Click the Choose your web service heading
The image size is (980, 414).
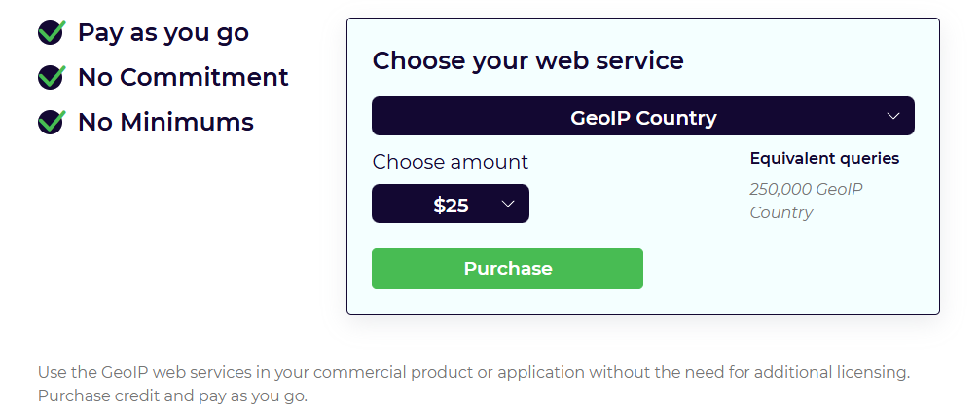[x=528, y=60]
